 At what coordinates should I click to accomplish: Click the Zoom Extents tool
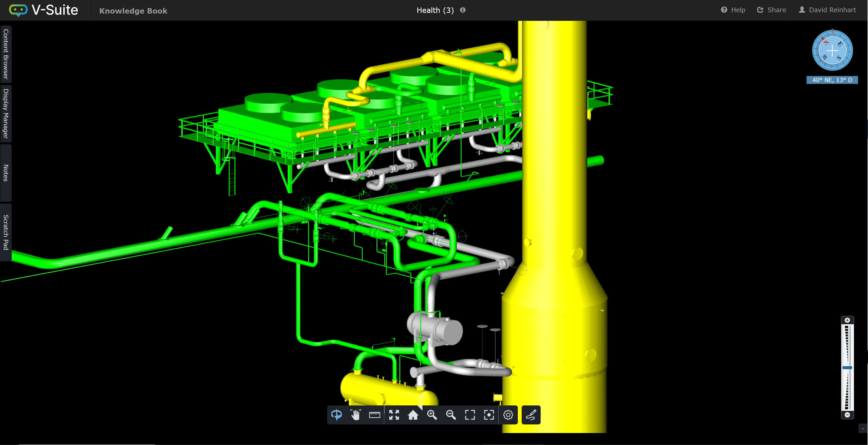pyautogui.click(x=394, y=415)
